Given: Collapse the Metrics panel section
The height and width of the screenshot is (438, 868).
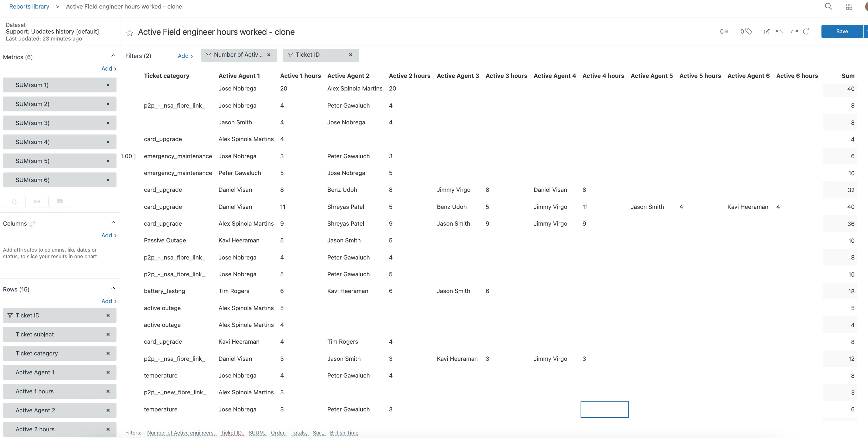Looking at the screenshot, I should point(113,56).
